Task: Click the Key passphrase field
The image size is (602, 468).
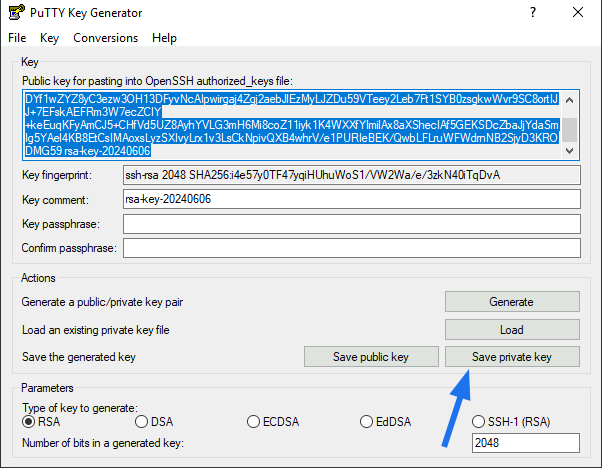Action: 352,224
